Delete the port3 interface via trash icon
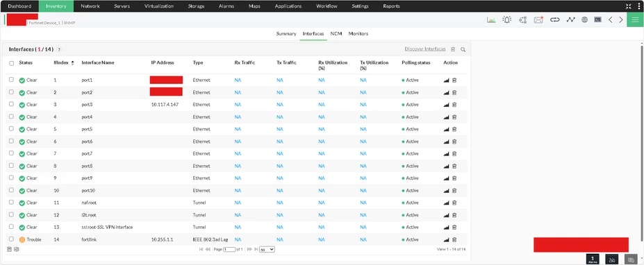 click(454, 105)
